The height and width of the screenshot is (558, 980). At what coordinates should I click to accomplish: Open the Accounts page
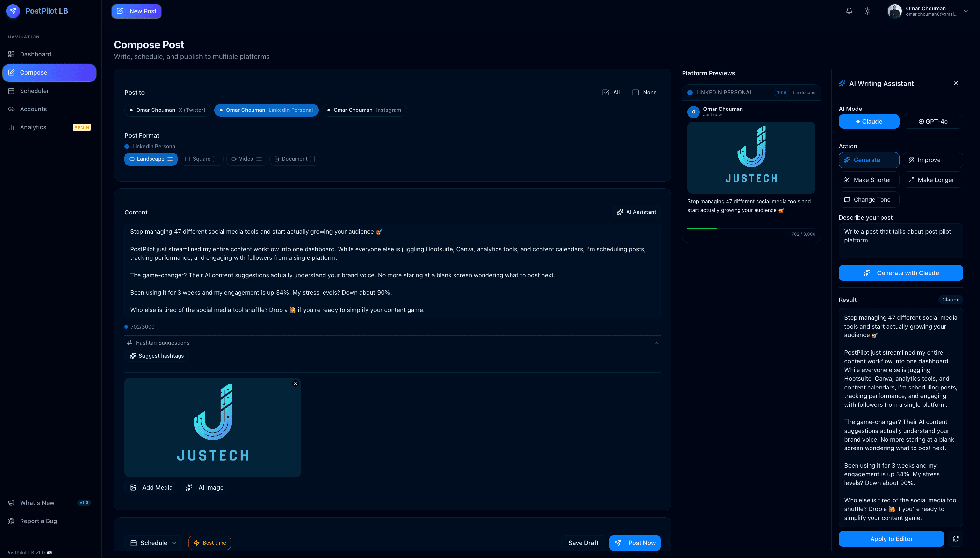coord(50,109)
